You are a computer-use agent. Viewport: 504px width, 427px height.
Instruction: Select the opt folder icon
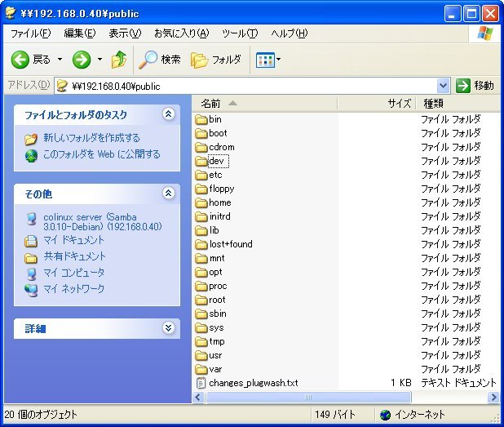pos(201,273)
